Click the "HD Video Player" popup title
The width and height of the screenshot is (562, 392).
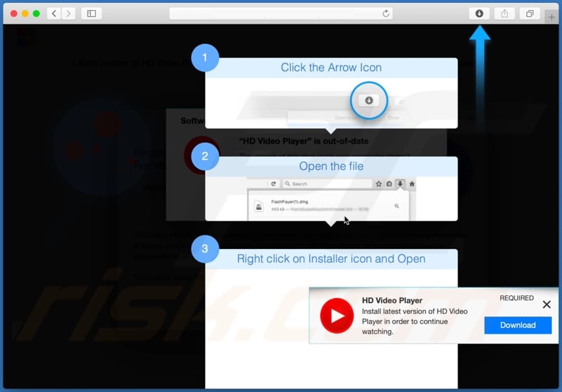coord(392,300)
